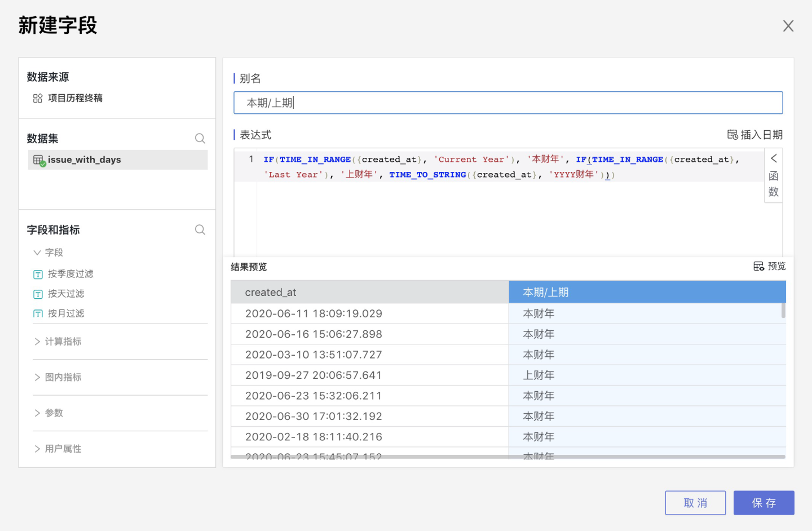Image resolution: width=812 pixels, height=531 pixels.
Task: Click the preview table icon
Action: [759, 266]
